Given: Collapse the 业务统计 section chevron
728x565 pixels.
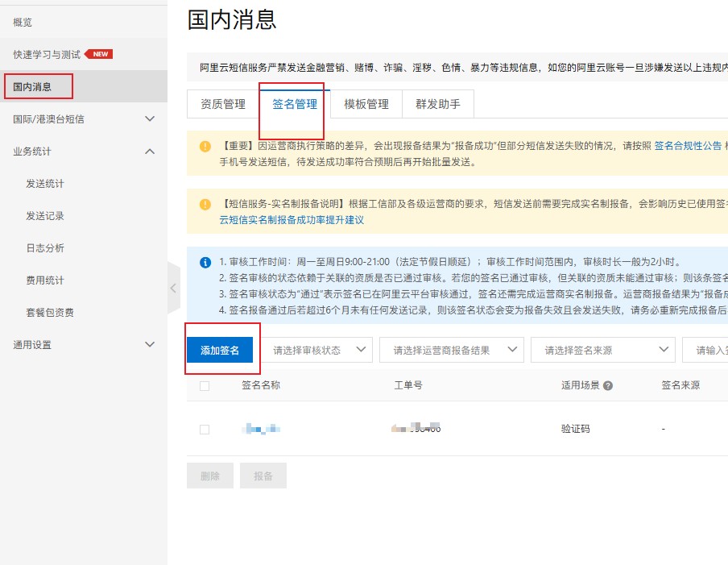Looking at the screenshot, I should (150, 152).
